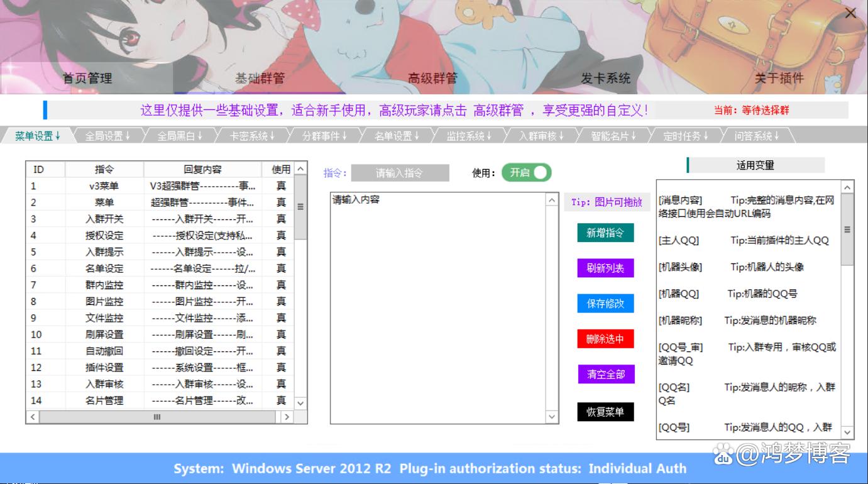Open the 全局设置 sub-tab
Screen dimensions: 868x484
pyautogui.click(x=108, y=136)
